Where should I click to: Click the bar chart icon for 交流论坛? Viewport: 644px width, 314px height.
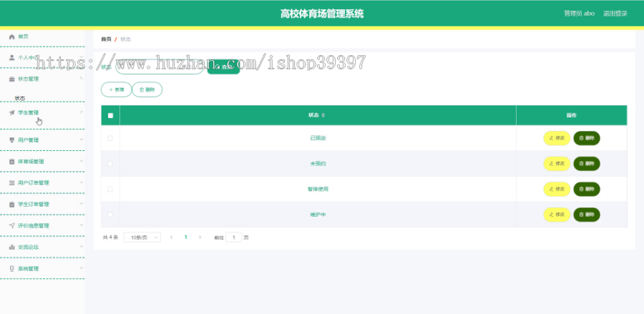[x=12, y=247]
